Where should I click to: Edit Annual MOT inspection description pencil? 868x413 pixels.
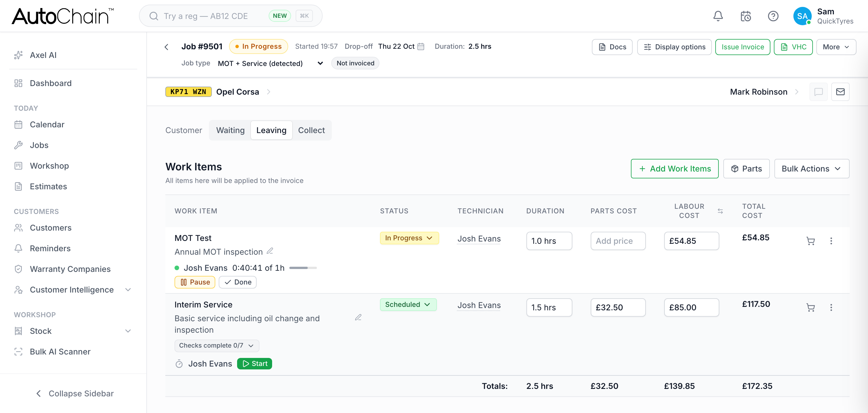pyautogui.click(x=270, y=251)
